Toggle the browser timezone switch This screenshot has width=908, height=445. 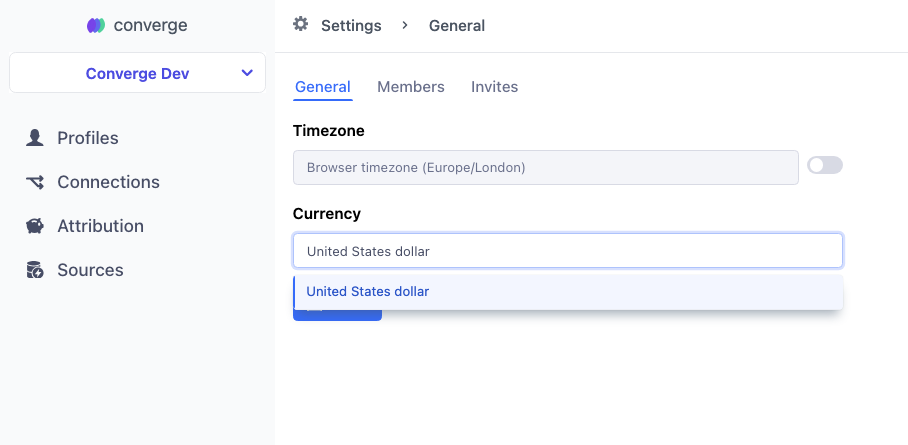[x=825, y=166]
